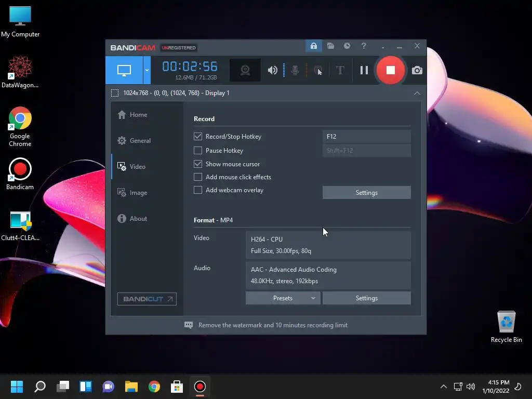Open Widgets in taskbar
The height and width of the screenshot is (399, 532).
click(86, 387)
